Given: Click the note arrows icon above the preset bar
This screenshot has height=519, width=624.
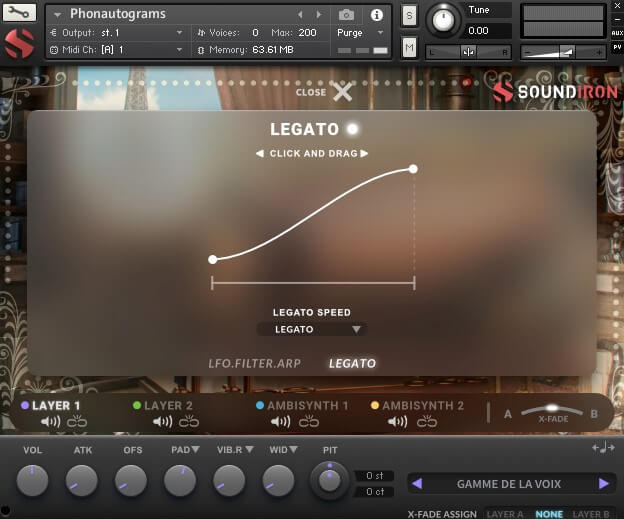Looking at the screenshot, I should tap(603, 448).
